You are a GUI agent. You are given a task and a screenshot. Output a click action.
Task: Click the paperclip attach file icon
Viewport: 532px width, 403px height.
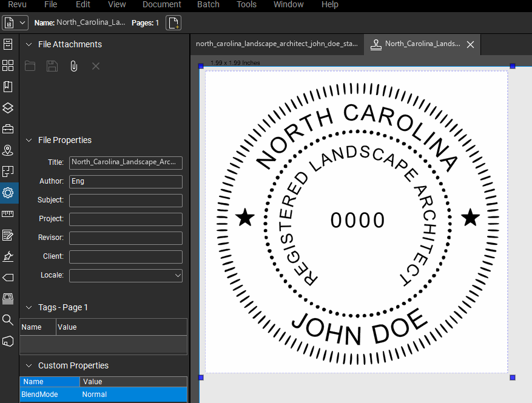point(73,66)
